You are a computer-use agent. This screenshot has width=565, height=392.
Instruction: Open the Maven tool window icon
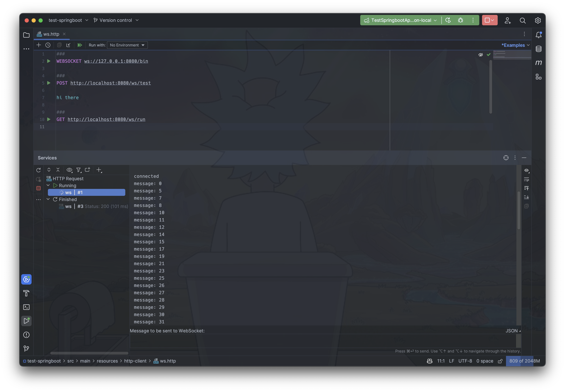(538, 63)
